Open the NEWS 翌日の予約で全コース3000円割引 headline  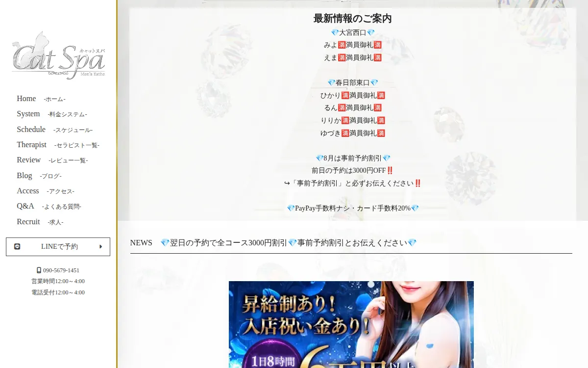[x=288, y=243]
